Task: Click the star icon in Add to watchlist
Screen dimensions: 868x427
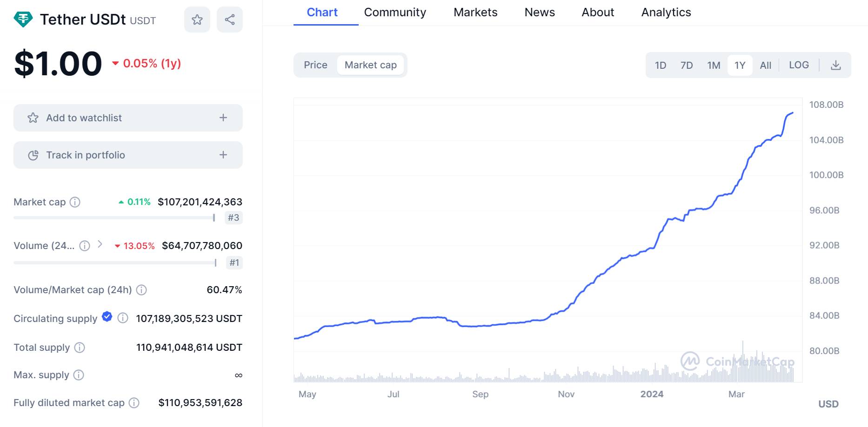Action: (33, 118)
